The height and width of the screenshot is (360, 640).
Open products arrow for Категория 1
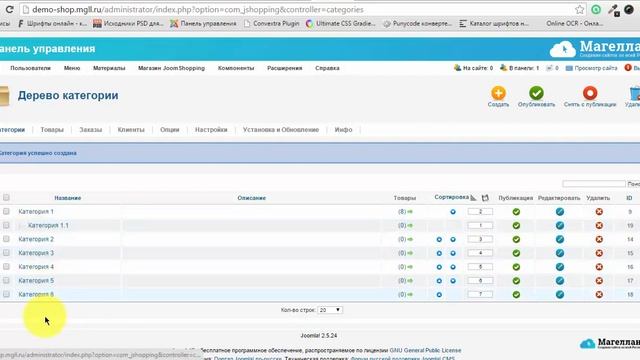click(x=410, y=212)
